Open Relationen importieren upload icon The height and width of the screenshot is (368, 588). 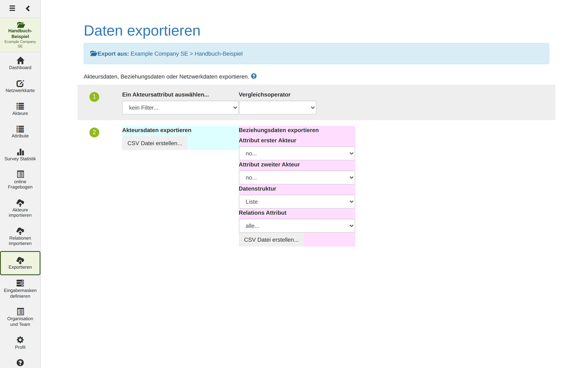pyautogui.click(x=20, y=231)
